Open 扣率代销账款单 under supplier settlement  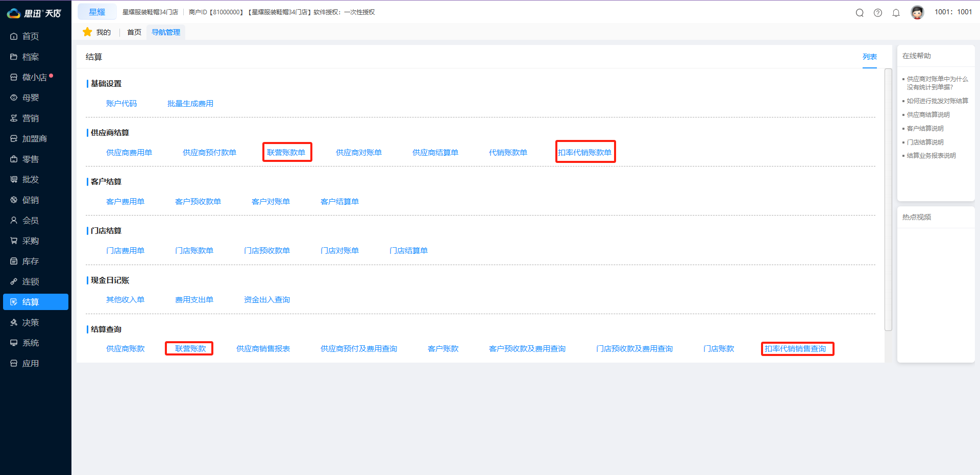[585, 152]
